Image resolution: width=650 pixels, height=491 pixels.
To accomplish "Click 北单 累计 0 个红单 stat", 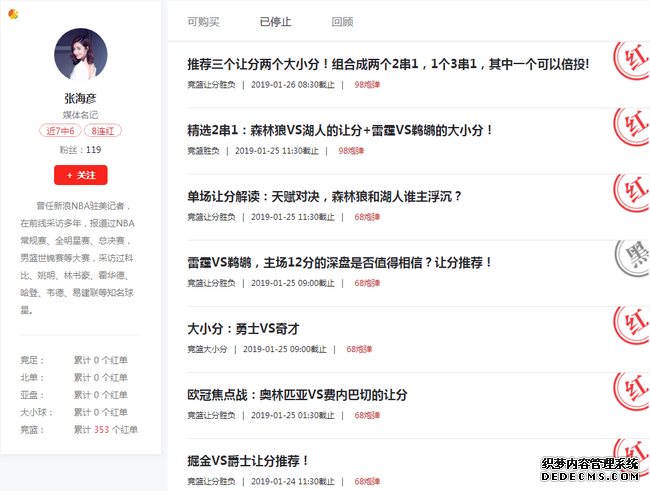I will [x=74, y=377].
